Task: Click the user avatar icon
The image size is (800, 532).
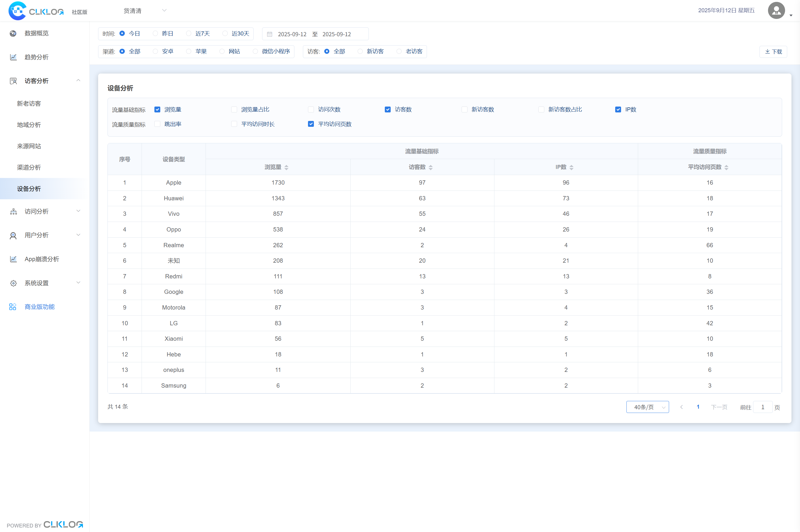Action: pos(776,10)
